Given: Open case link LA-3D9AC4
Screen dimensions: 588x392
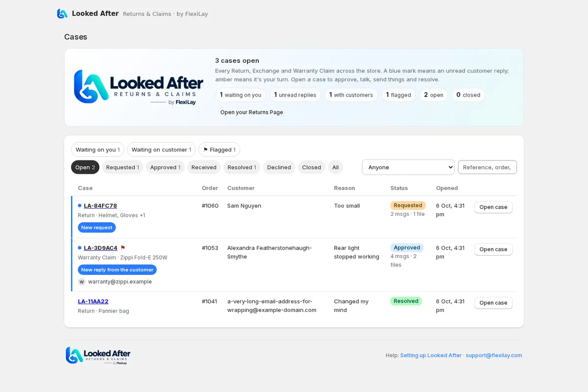Looking at the screenshot, I should click(100, 248).
